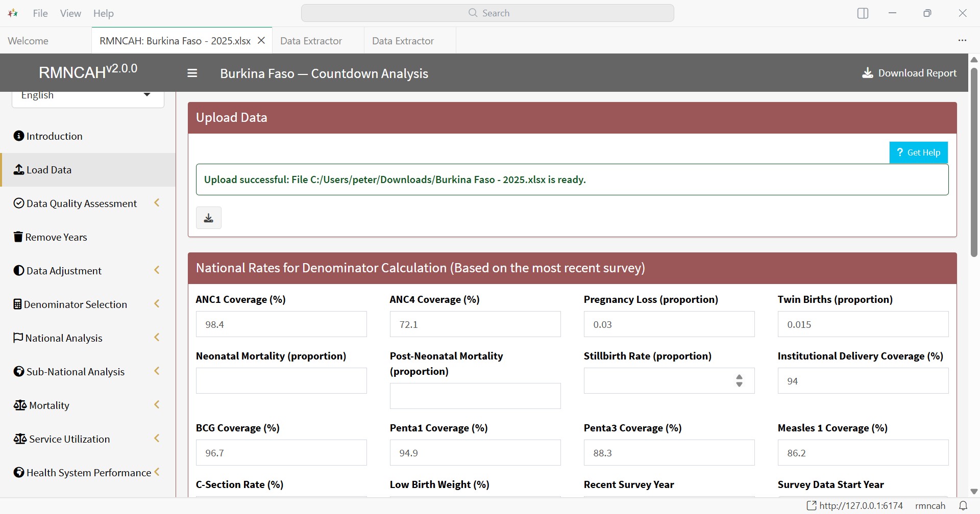The height and width of the screenshot is (514, 980).
Task: Click the scrollbar down arrow
Action: (x=974, y=492)
